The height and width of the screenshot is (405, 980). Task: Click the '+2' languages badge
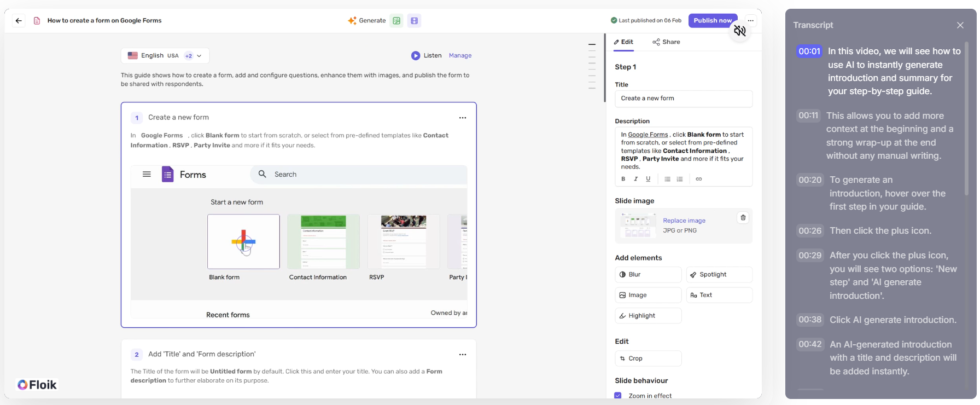pyautogui.click(x=188, y=56)
